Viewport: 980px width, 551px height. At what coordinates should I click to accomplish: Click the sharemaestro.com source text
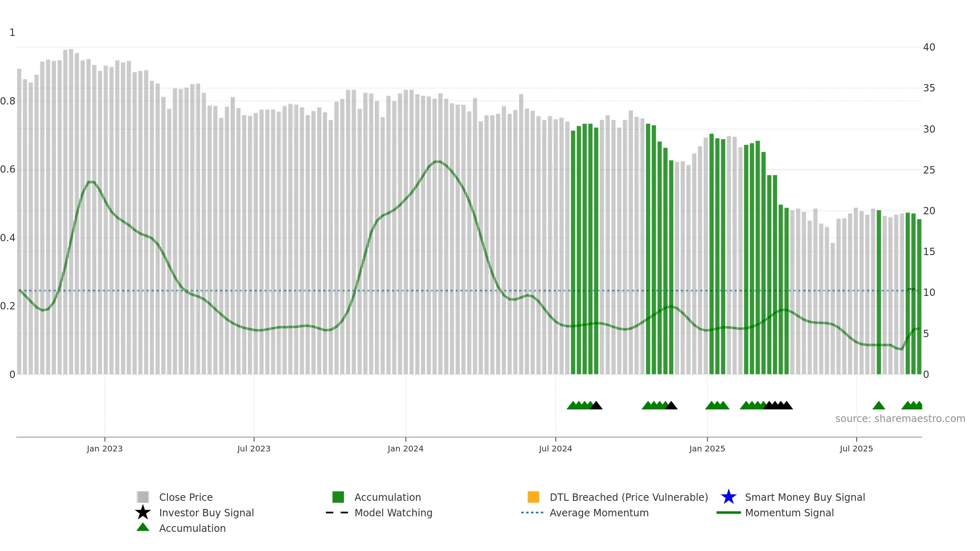tap(900, 419)
